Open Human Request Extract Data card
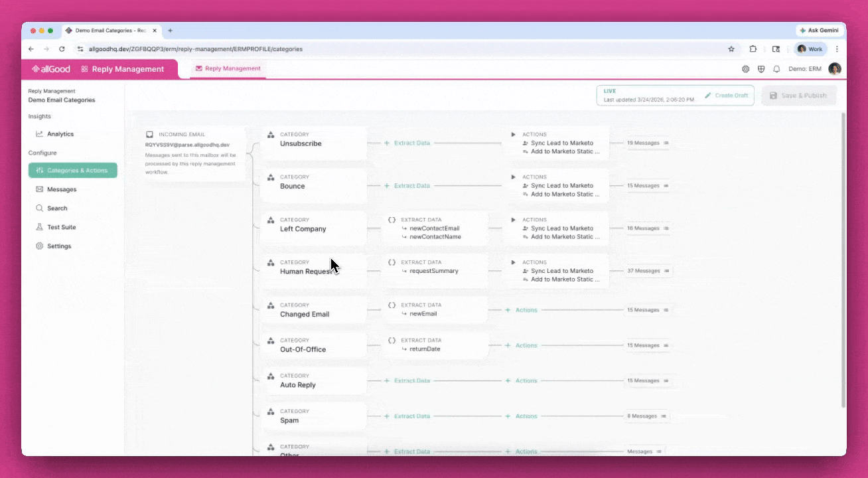 [x=435, y=270]
